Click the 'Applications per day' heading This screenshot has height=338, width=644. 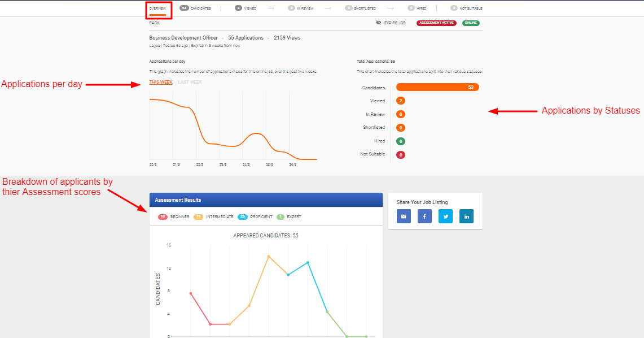pyautogui.click(x=167, y=61)
